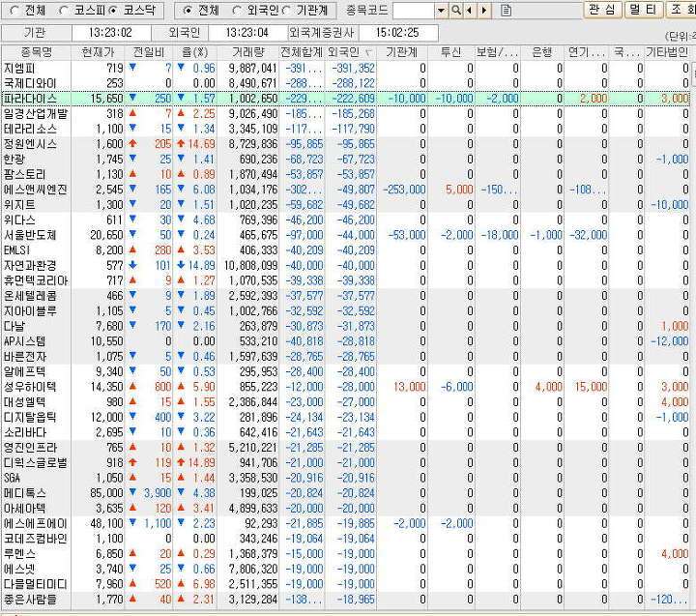Sort by the 현재가 column header
Screen dimensions: 696x616
click(x=98, y=52)
